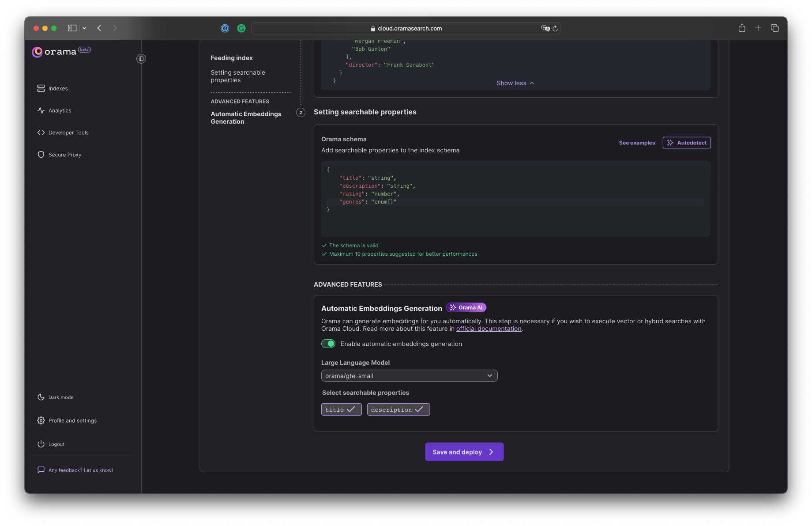Image resolution: width=812 pixels, height=526 pixels.
Task: Click inside the Orama schema code editor
Action: (515, 198)
